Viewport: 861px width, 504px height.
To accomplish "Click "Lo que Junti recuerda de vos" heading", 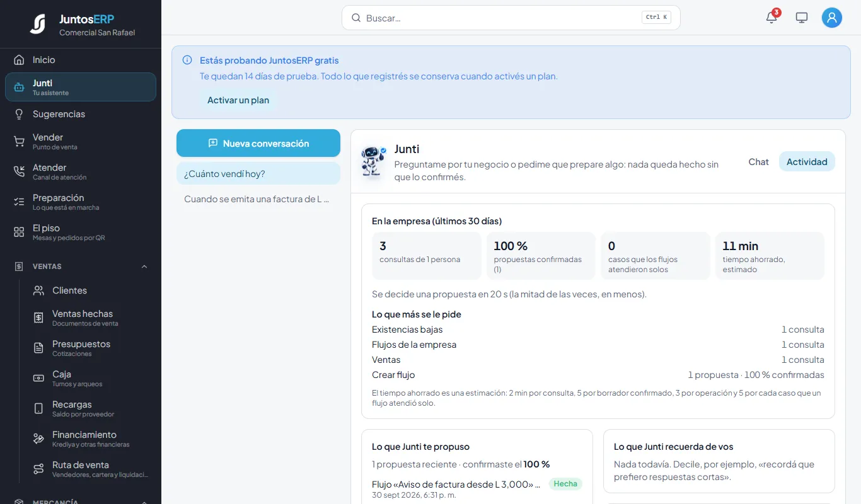I will [674, 447].
